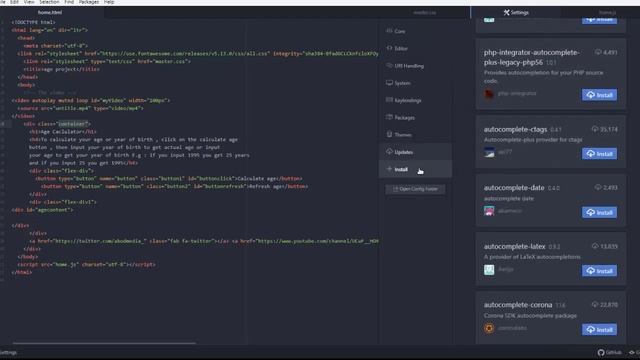Click download count icon of autocomplete-corona
The width and height of the screenshot is (640, 360).
click(595, 304)
